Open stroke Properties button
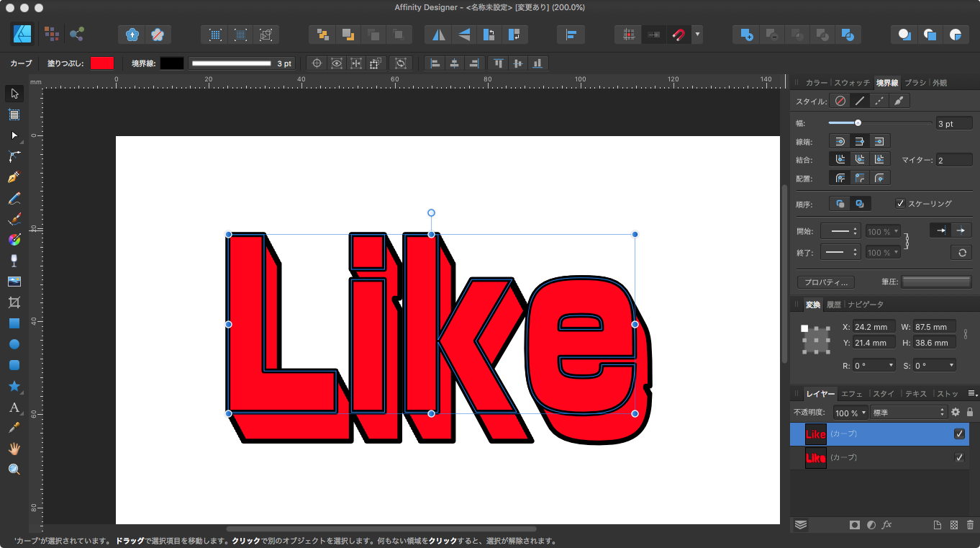 click(826, 282)
